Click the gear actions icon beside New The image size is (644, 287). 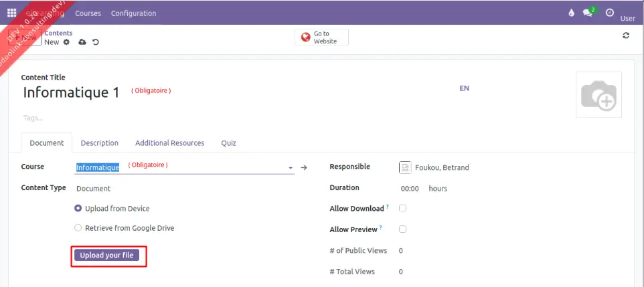[66, 42]
